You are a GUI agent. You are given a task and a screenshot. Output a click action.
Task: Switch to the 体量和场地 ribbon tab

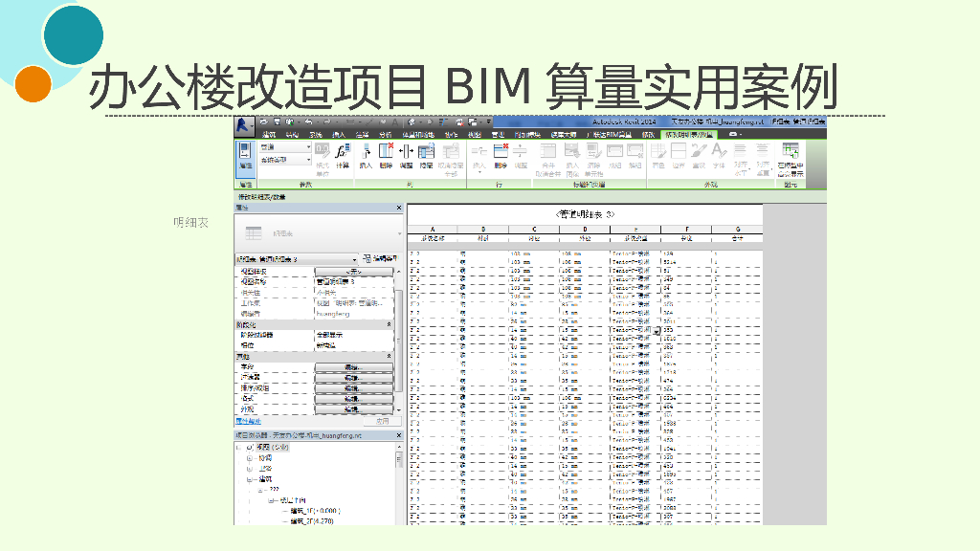click(418, 134)
